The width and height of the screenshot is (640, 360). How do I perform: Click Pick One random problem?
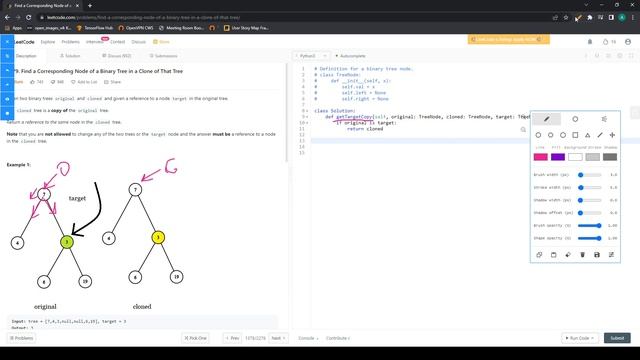[x=195, y=338]
